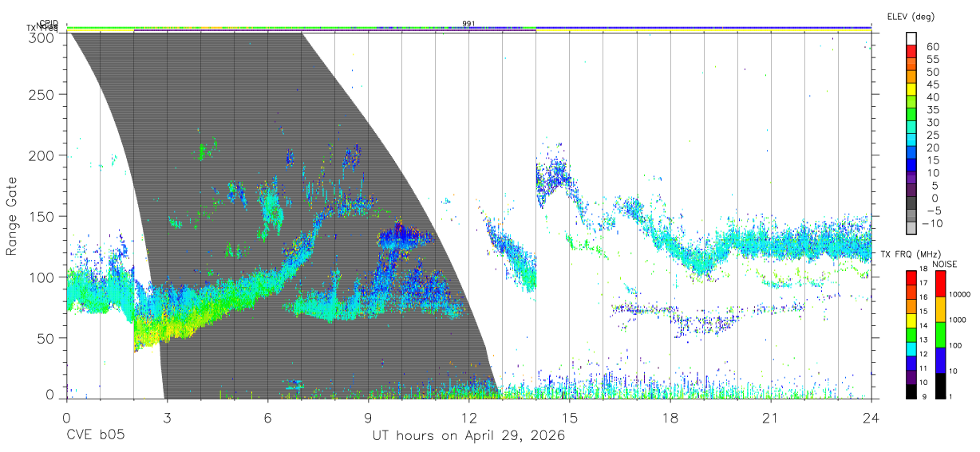The height and width of the screenshot is (452, 980).
Task: Pick the blue segment of NOISE color bar
Action: [x=940, y=360]
